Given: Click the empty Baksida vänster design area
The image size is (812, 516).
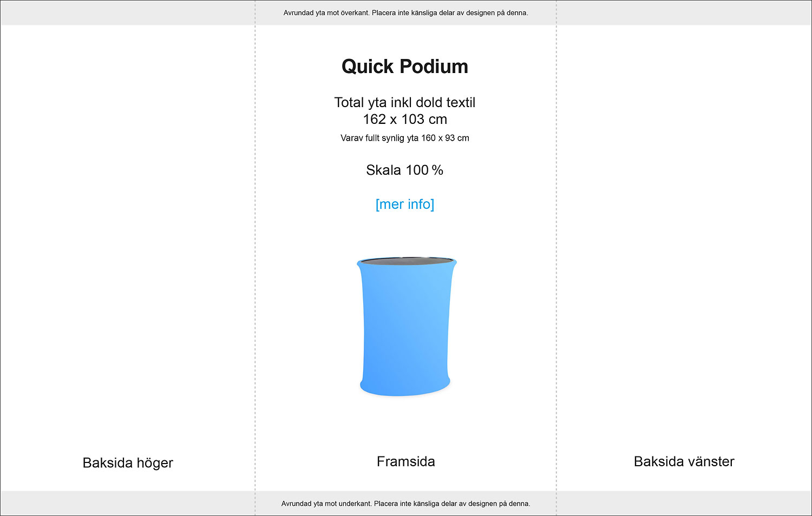Looking at the screenshot, I should [x=684, y=238].
